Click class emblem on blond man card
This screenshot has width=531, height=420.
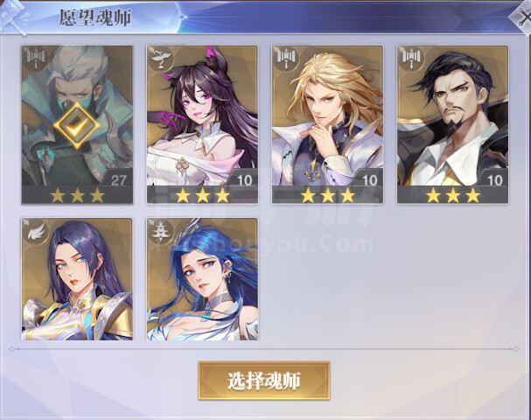point(286,58)
